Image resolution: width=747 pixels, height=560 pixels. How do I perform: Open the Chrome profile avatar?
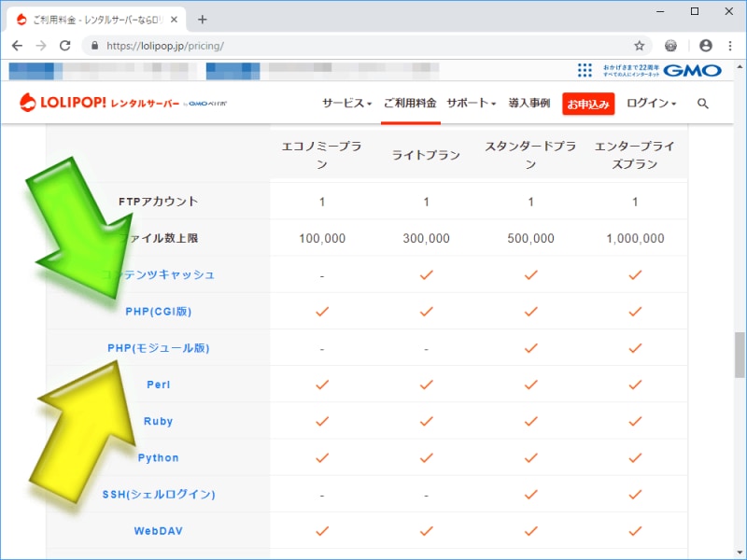click(x=706, y=46)
